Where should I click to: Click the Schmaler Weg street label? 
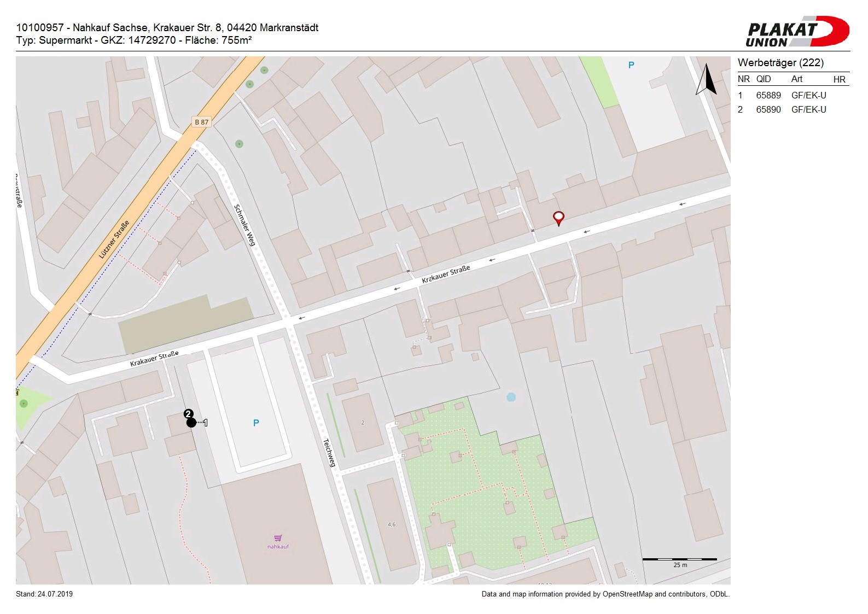pyautogui.click(x=244, y=225)
